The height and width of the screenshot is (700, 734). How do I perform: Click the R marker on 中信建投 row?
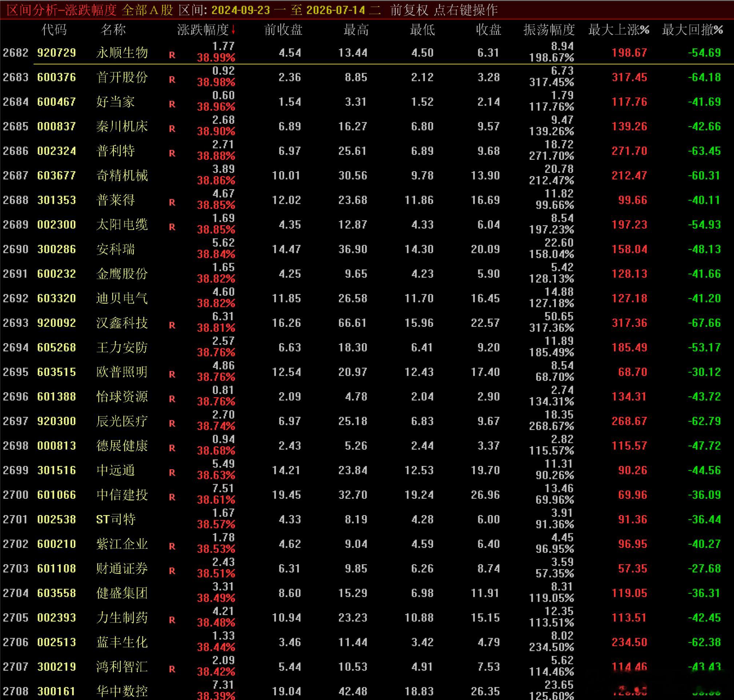[172, 497]
